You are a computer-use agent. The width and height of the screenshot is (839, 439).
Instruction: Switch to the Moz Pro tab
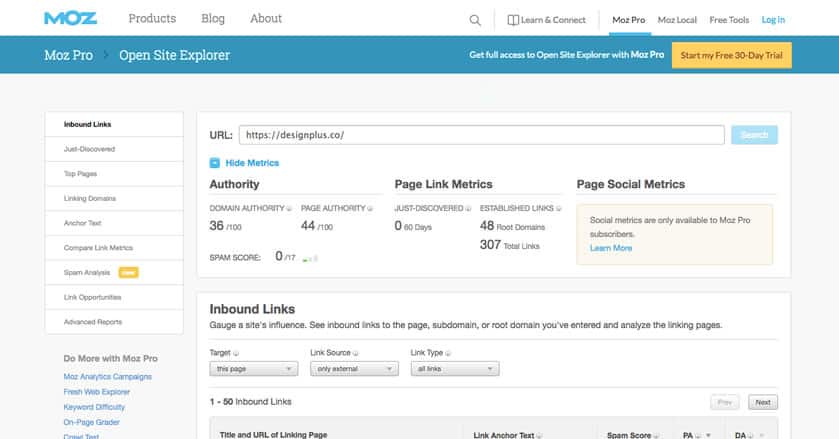point(629,20)
